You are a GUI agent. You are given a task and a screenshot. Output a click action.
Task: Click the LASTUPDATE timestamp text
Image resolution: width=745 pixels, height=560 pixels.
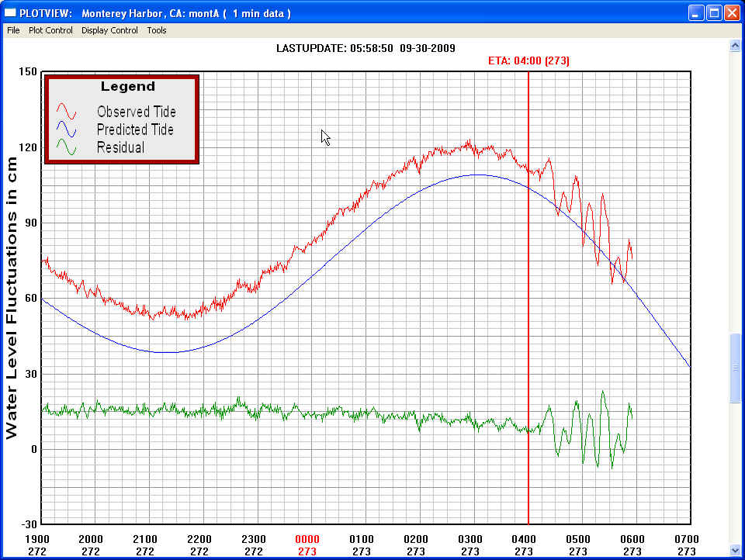(366, 48)
